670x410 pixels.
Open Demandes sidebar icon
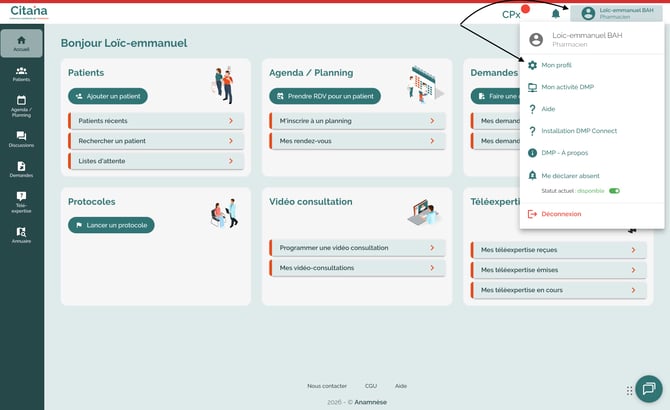tap(22, 169)
